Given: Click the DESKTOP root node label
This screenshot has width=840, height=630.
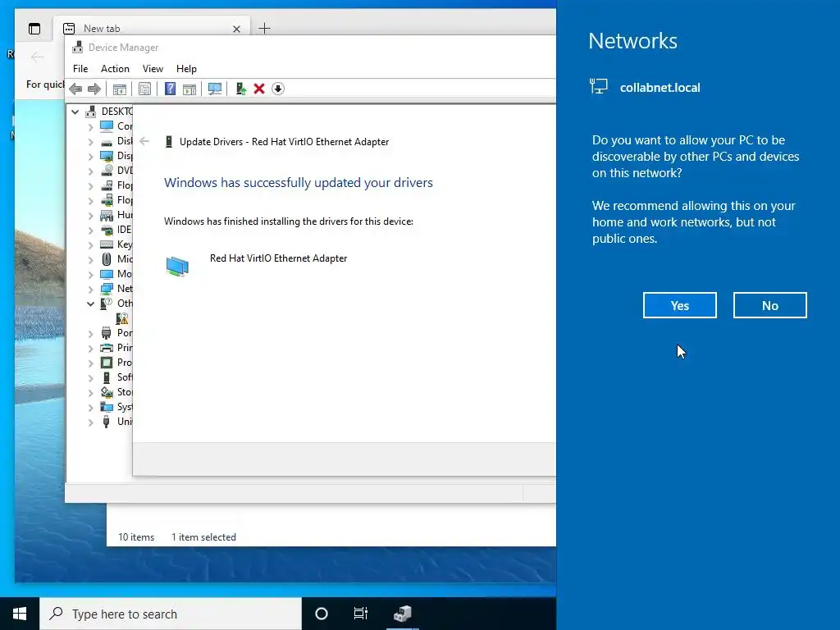Looking at the screenshot, I should 116,112.
